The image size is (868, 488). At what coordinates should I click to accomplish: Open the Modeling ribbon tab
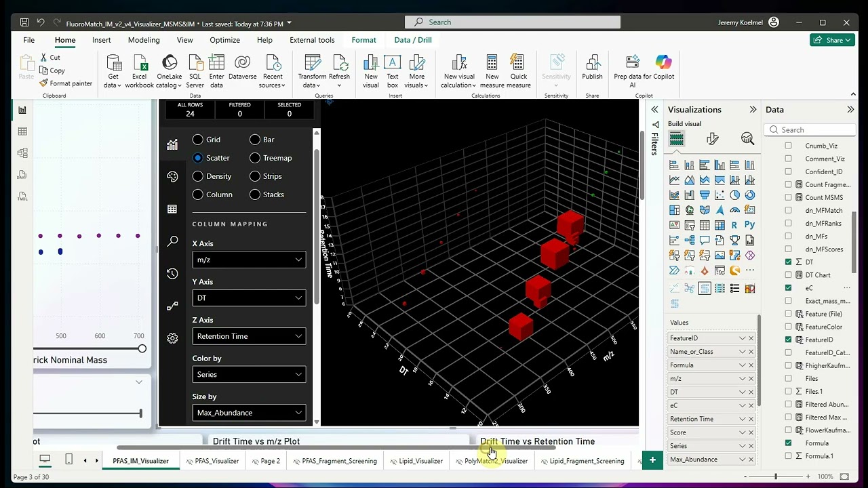(144, 40)
